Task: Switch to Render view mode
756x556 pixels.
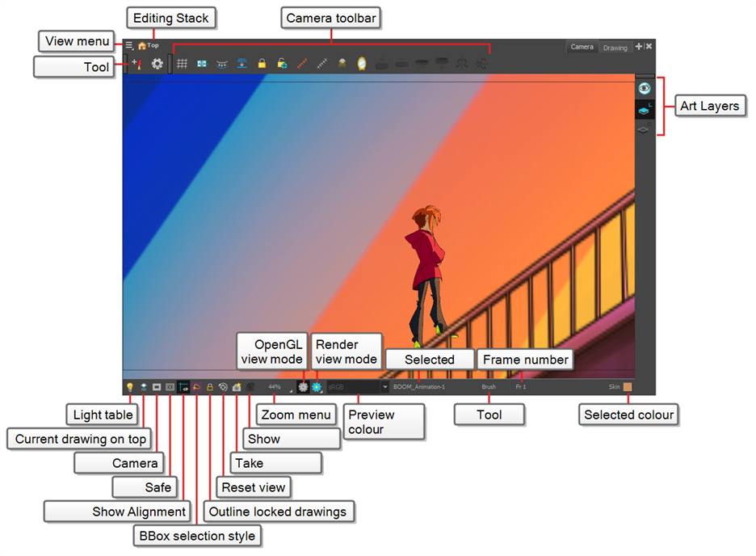Action: pos(316,387)
